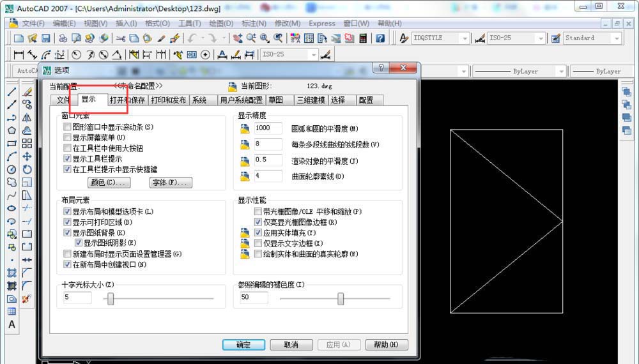Select the Move modify tool

(x=27, y=156)
